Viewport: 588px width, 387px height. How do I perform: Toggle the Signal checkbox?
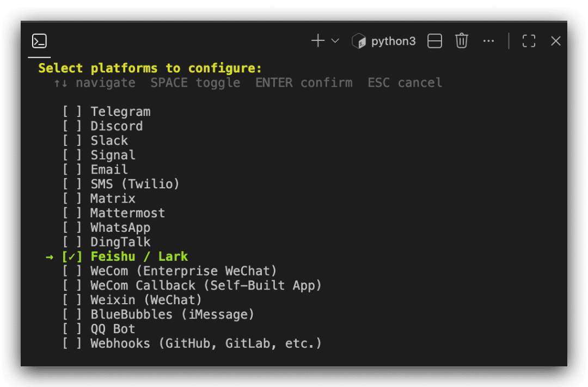coord(72,155)
